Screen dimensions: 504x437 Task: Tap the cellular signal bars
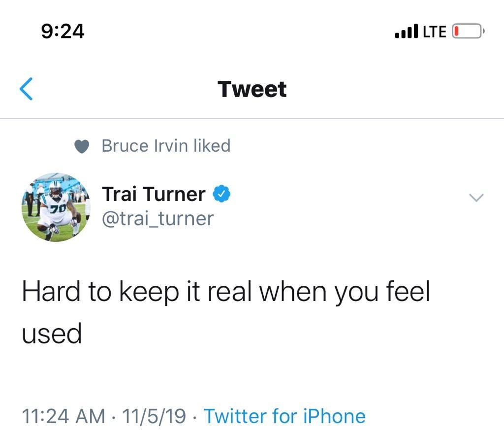pyautogui.click(x=407, y=31)
